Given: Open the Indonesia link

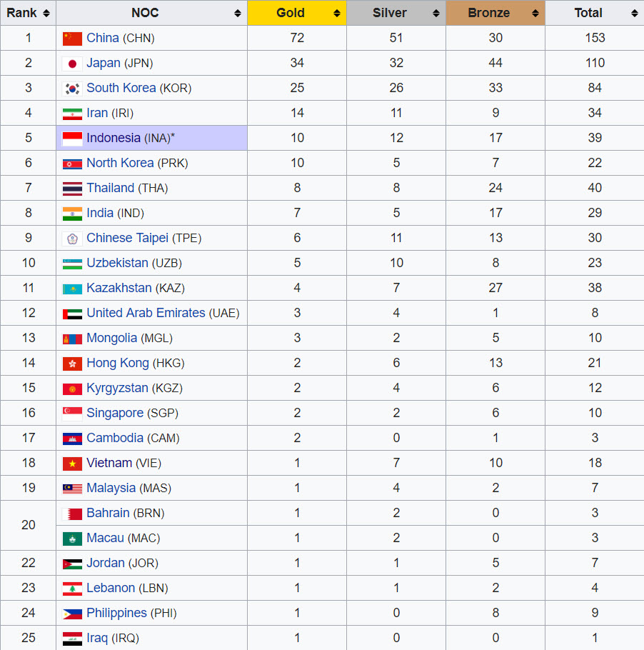Looking at the screenshot, I should pos(114,138).
